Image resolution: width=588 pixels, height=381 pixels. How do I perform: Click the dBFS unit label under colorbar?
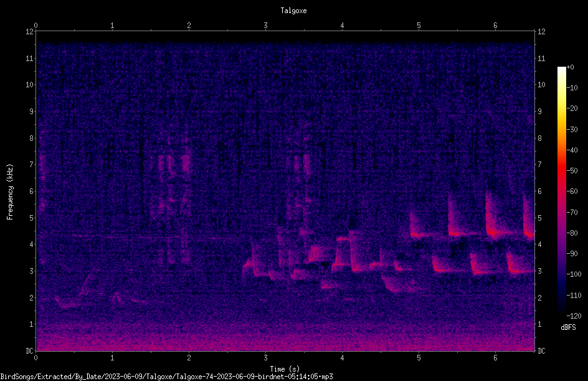point(568,327)
